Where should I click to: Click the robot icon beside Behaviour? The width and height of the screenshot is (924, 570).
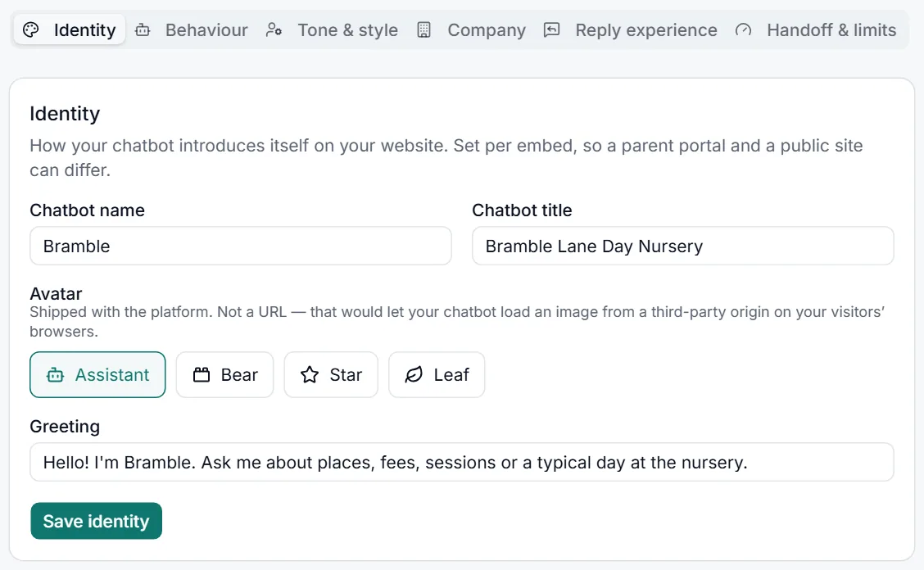[x=143, y=29]
